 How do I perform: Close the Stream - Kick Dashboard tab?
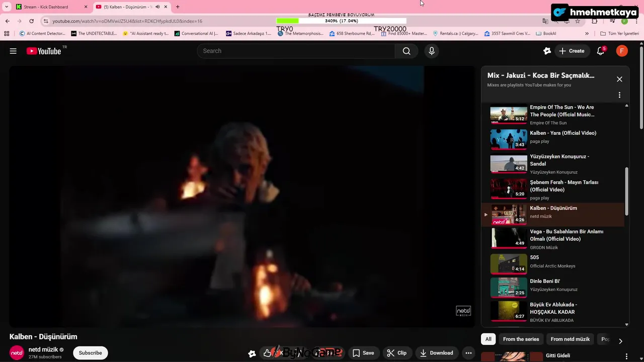(86, 7)
